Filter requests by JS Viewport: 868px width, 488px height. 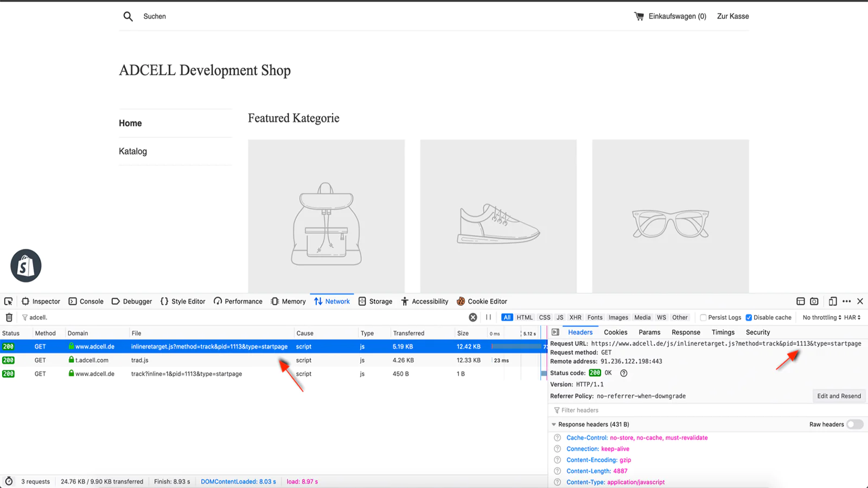[560, 318]
